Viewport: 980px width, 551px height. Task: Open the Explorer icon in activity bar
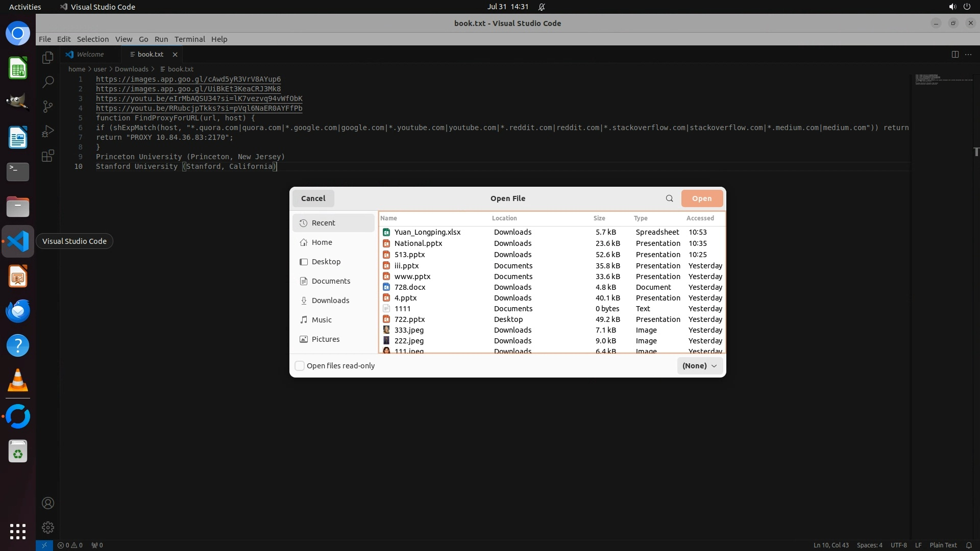click(48, 58)
